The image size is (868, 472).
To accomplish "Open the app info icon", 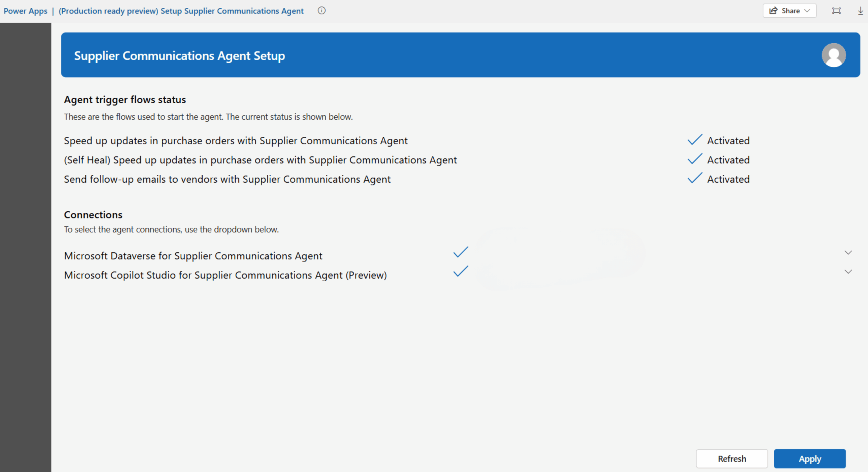I will [321, 11].
